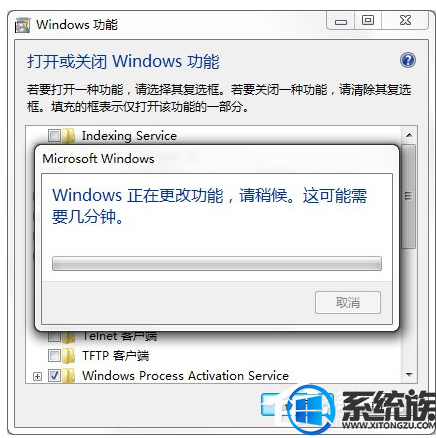Viewport: 436px width, 438px height.
Task: Click the scrollbar down arrow
Action: pyautogui.click(x=409, y=375)
